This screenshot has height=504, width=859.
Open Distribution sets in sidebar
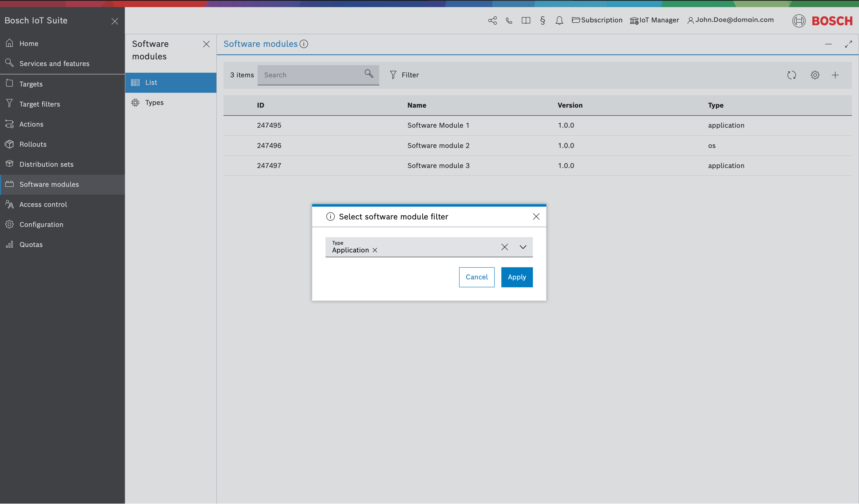coord(46,164)
